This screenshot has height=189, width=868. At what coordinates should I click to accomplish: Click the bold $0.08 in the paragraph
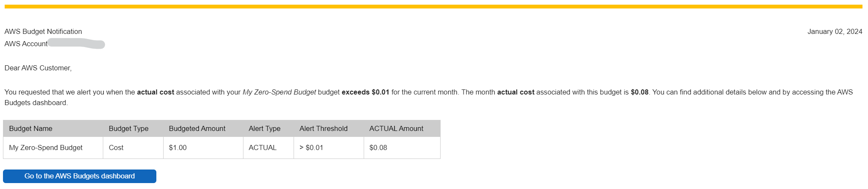[x=639, y=92]
